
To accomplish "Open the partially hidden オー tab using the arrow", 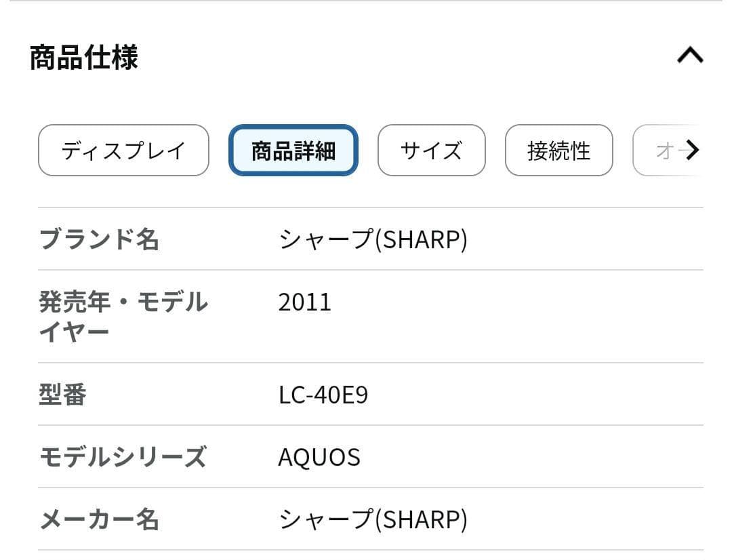I will (695, 151).
